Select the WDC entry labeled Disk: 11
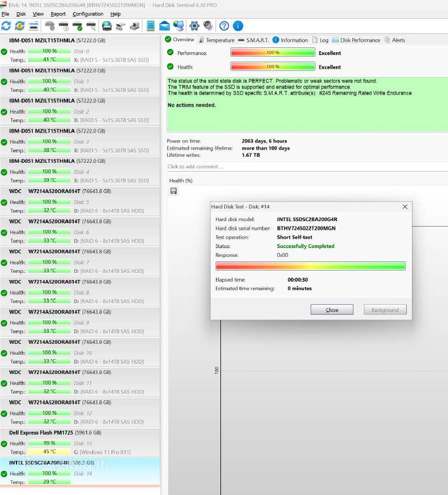The image size is (448, 495). click(x=80, y=382)
